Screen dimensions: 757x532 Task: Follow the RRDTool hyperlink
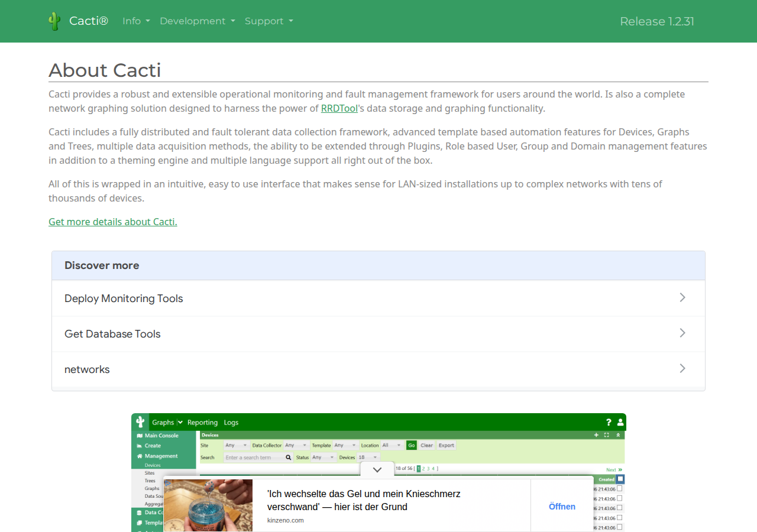tap(339, 108)
